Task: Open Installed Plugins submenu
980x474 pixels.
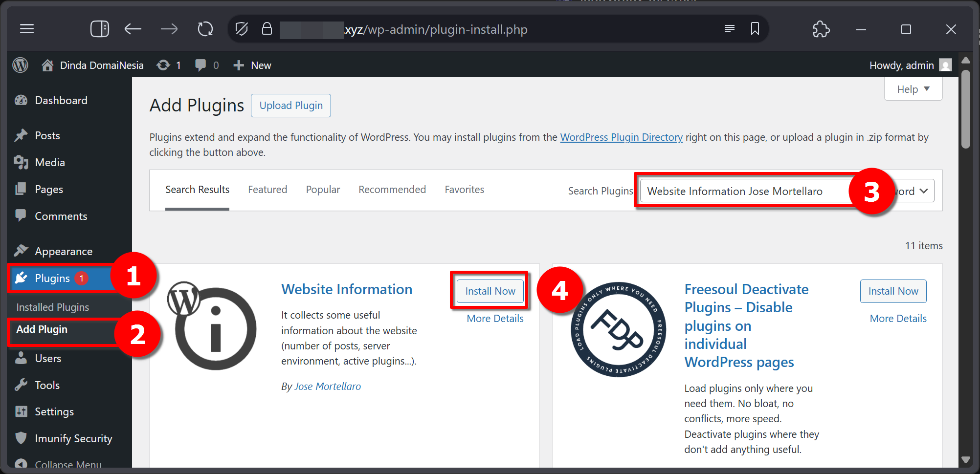Action: 53,307
